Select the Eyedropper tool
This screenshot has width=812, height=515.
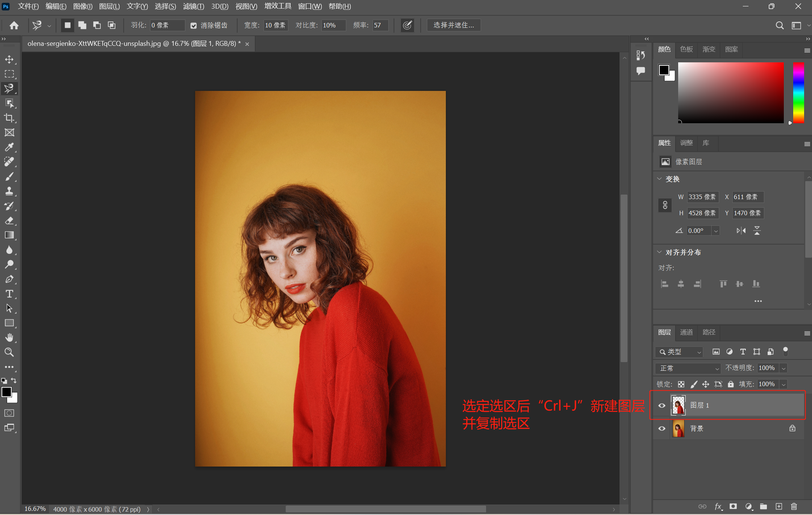9,147
